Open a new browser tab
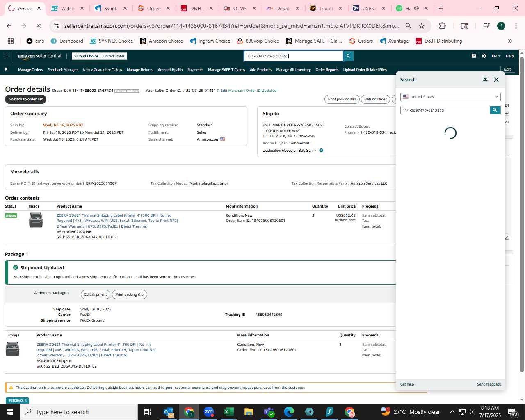This screenshot has height=420, width=525. pos(441,8)
